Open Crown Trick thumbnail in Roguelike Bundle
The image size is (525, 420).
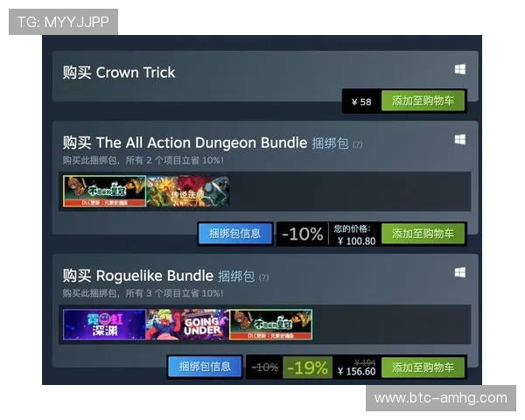pos(270,325)
